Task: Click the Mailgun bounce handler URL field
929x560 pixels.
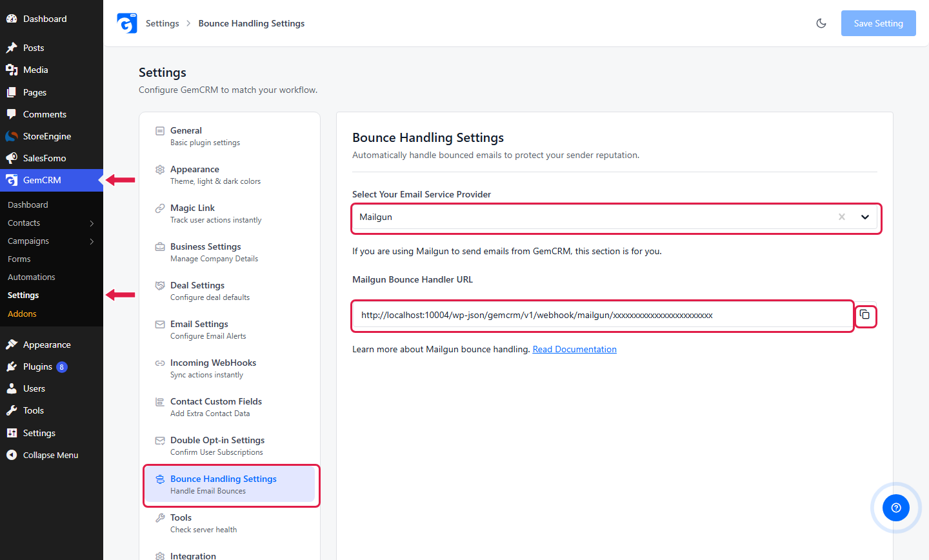Action: [x=603, y=315]
